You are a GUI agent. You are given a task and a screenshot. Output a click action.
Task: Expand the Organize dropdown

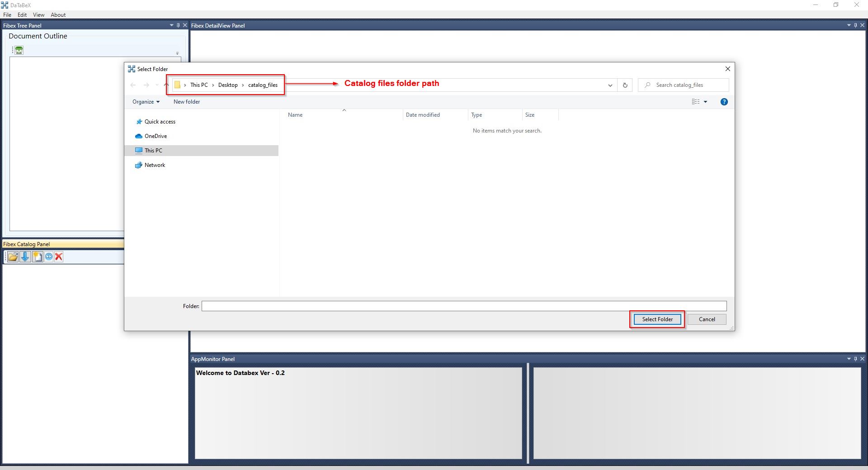[146, 102]
